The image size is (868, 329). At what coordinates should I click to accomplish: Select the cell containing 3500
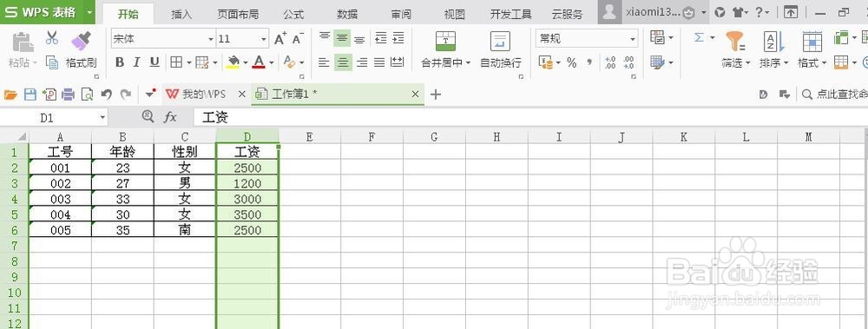tap(247, 214)
